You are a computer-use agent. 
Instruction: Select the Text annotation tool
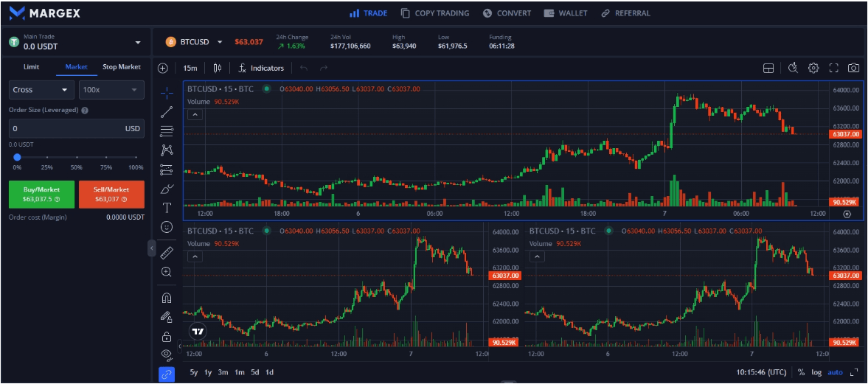tap(167, 208)
